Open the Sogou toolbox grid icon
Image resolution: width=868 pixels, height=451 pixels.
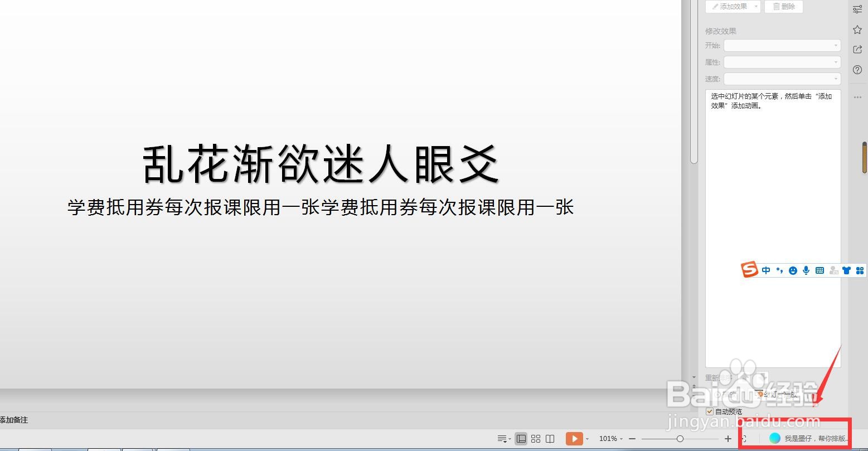tap(860, 270)
